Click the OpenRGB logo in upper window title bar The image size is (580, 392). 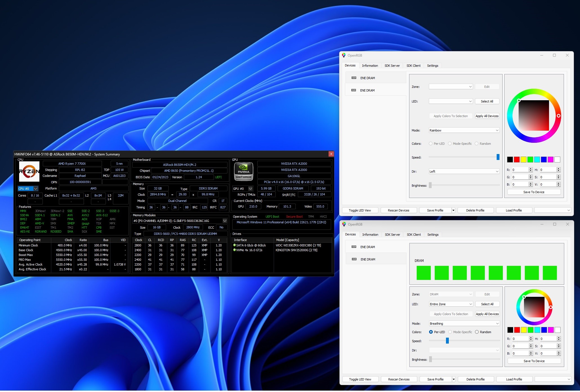click(344, 55)
